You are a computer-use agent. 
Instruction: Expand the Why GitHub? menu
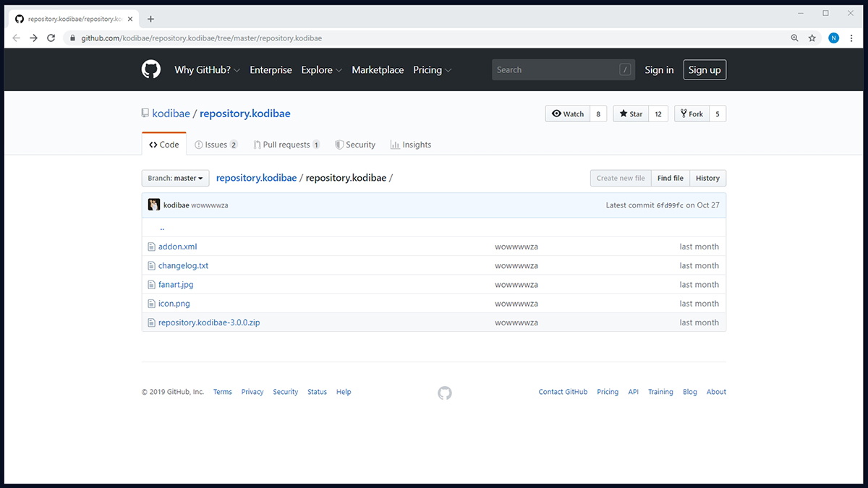pyautogui.click(x=207, y=70)
